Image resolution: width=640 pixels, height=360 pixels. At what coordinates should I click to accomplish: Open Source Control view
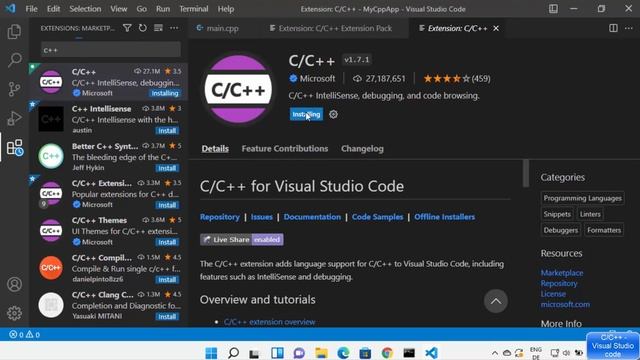[14, 89]
